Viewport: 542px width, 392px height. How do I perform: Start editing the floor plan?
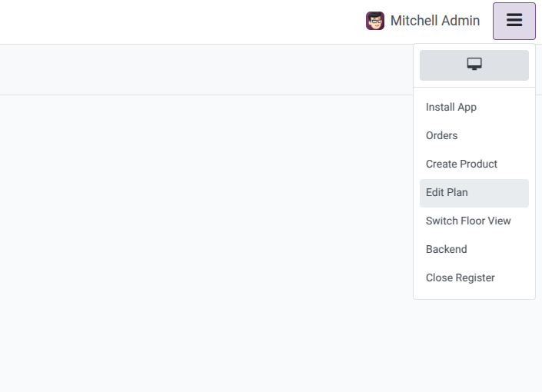point(447,192)
